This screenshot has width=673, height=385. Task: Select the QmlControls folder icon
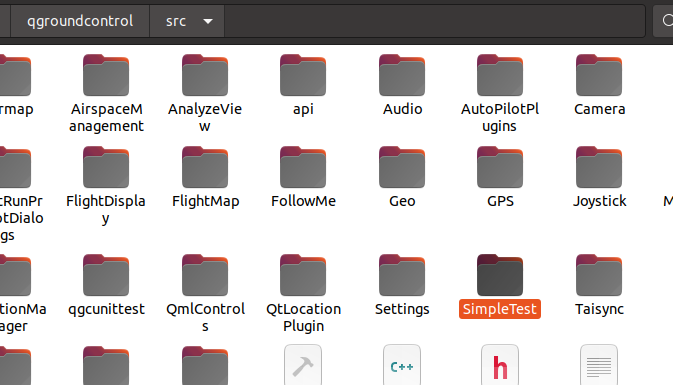point(205,275)
